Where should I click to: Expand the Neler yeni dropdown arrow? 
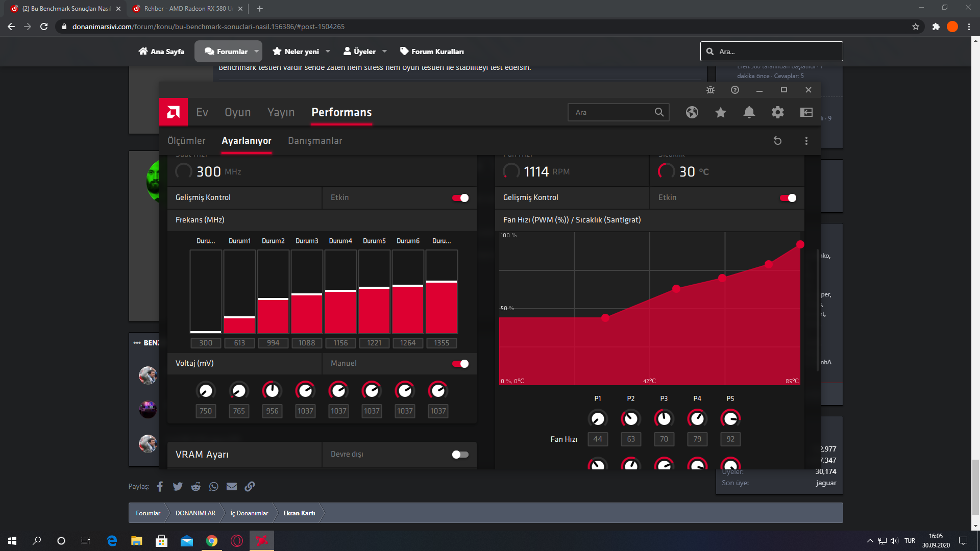328,52
